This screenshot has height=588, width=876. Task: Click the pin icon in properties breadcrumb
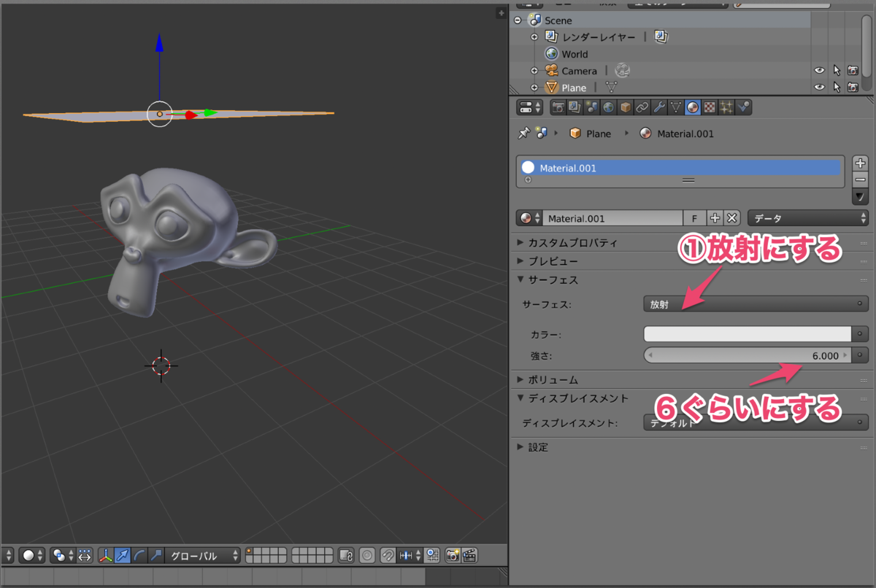pyautogui.click(x=523, y=134)
